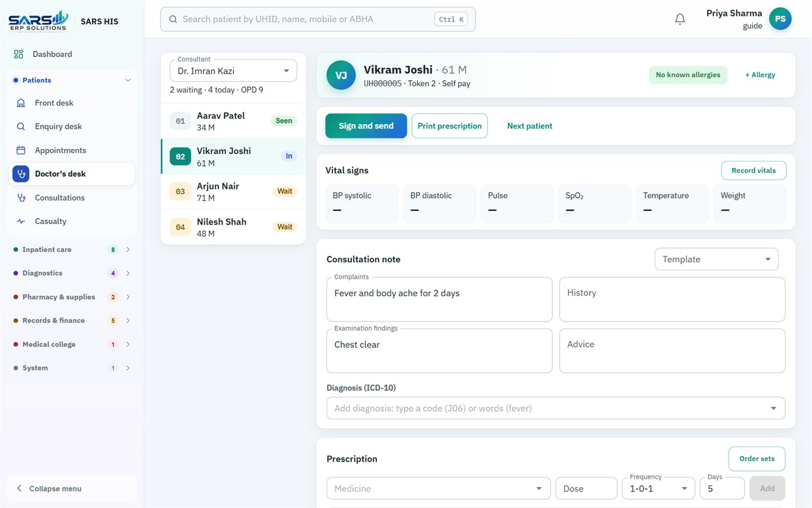Click the Sign and send button
Screen dimensions: 812x508
coord(366,126)
